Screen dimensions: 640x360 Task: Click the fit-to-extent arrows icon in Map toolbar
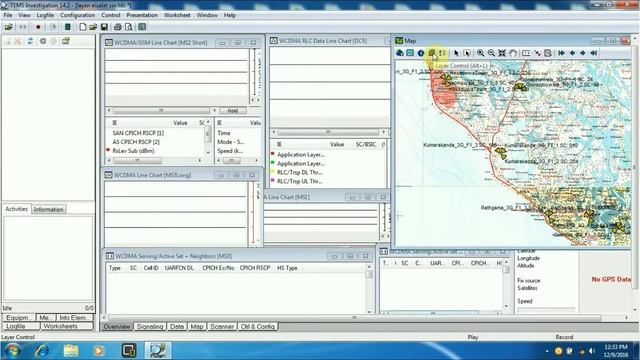pos(502,53)
